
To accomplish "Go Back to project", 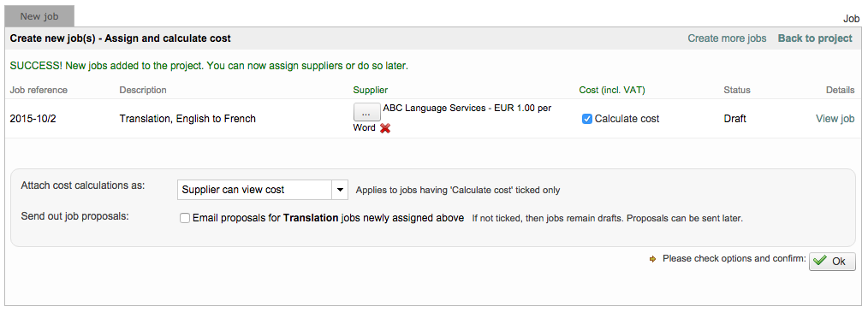I will [x=815, y=38].
